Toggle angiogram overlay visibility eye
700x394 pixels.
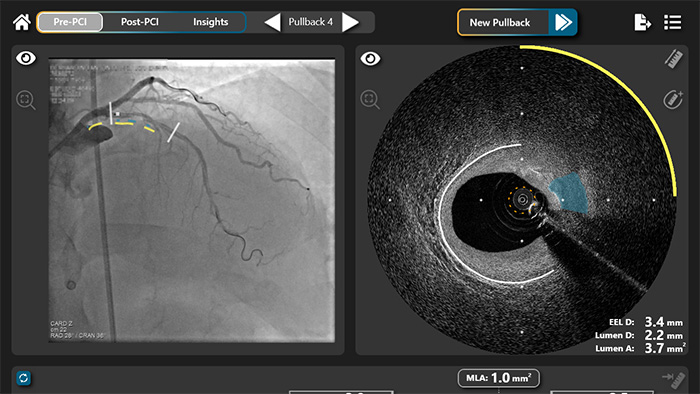pyautogui.click(x=25, y=58)
